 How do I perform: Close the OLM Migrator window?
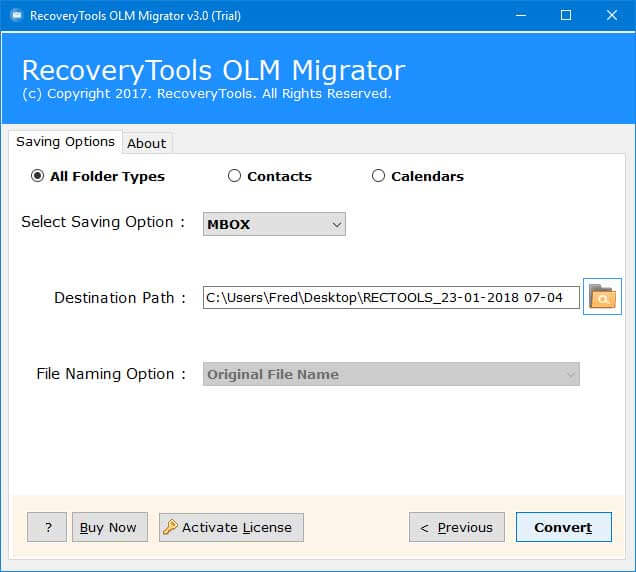coord(612,15)
